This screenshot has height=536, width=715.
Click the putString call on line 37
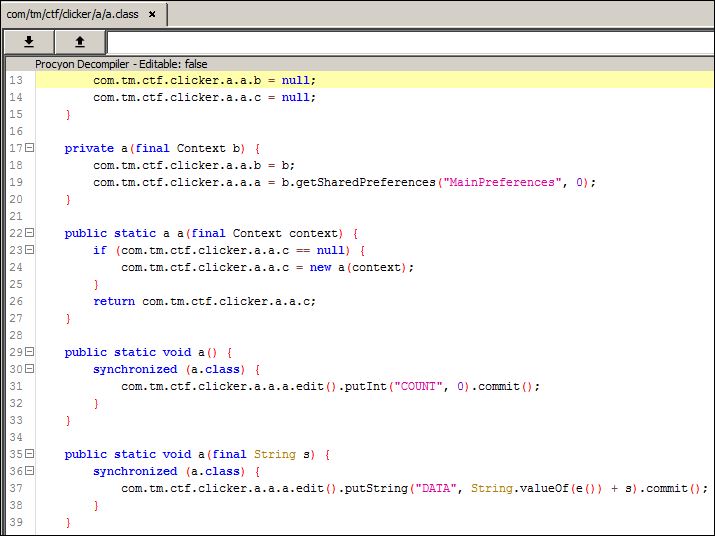pyautogui.click(x=376, y=489)
